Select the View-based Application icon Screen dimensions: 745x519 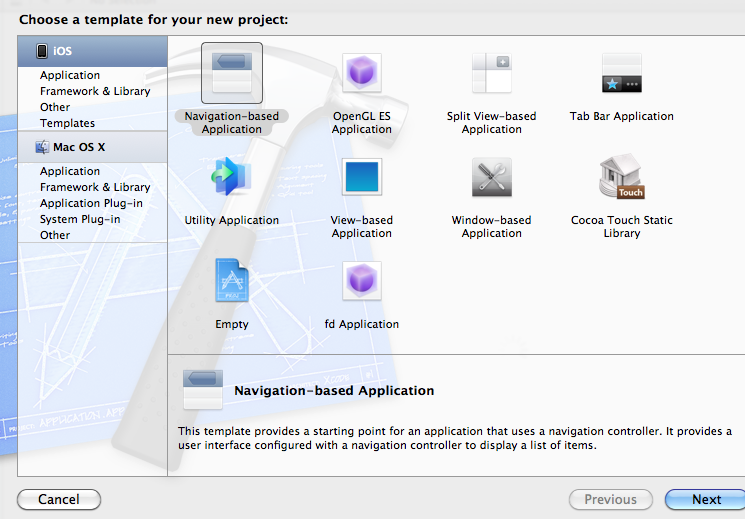(x=362, y=176)
